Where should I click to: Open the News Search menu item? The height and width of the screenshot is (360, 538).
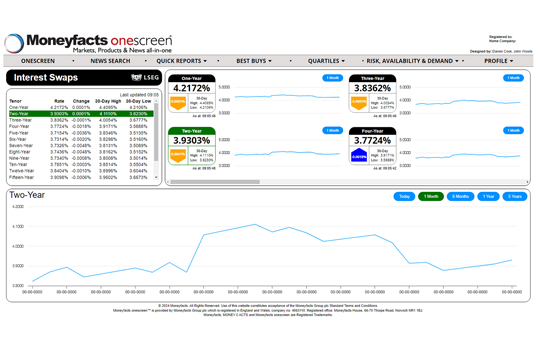(x=110, y=61)
